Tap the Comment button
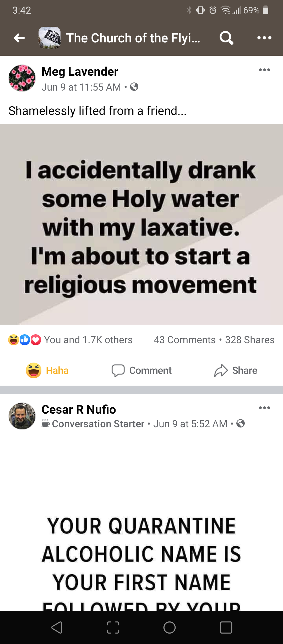 141,370
